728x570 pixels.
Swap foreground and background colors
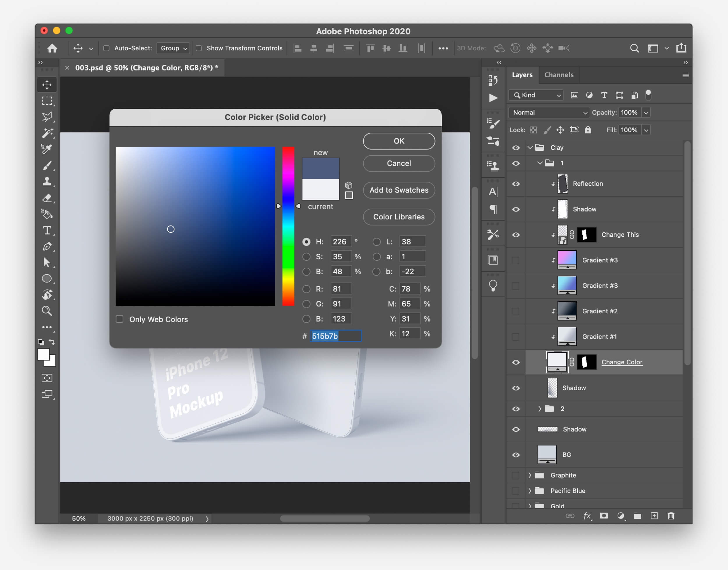coord(52,342)
